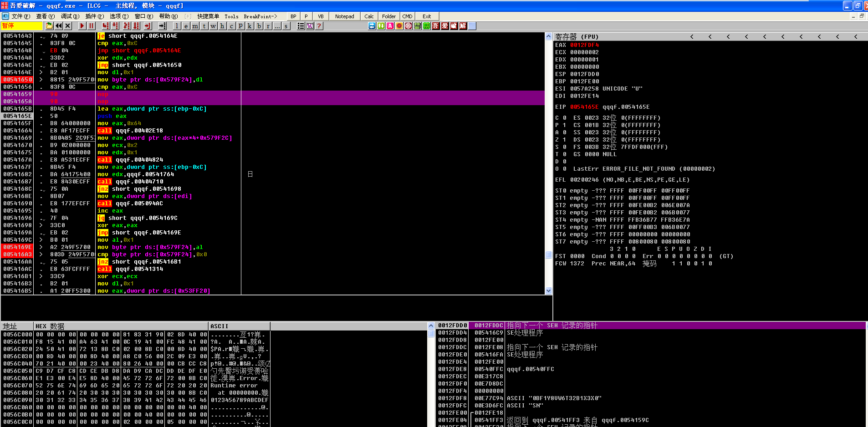The width and height of the screenshot is (868, 427).
Task: Click the green window-layout plugin icon
Action: click(427, 26)
